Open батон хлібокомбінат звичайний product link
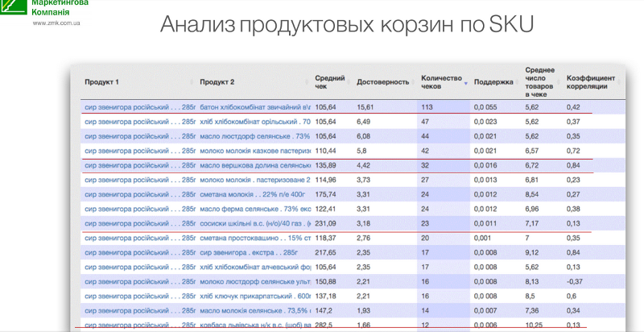This screenshot has height=332, width=644. pyautogui.click(x=254, y=107)
